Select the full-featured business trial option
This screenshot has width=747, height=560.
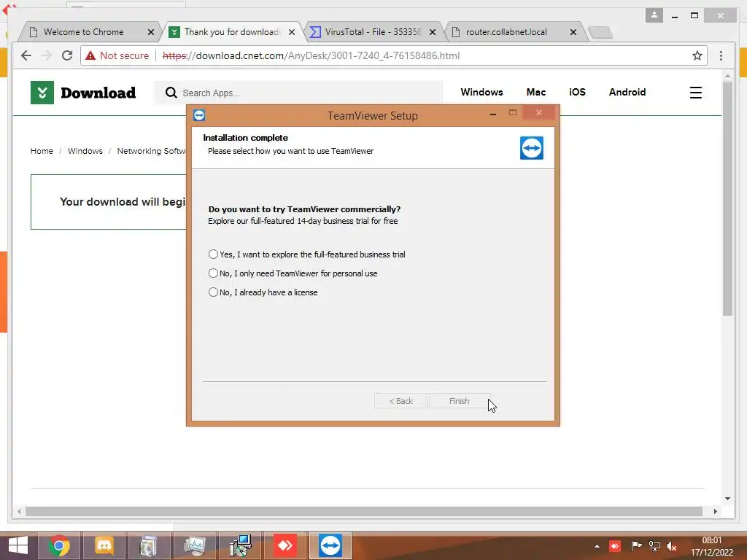pos(307,254)
